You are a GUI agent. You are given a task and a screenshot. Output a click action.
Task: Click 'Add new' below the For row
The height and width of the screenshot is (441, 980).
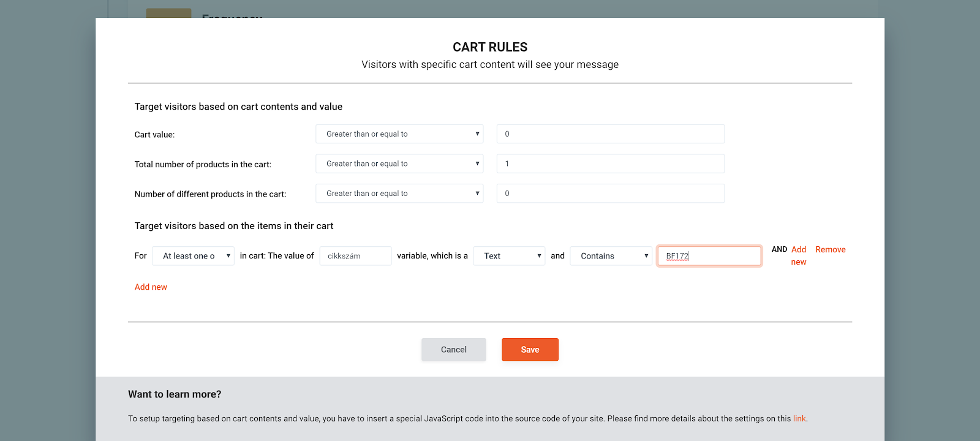tap(151, 287)
